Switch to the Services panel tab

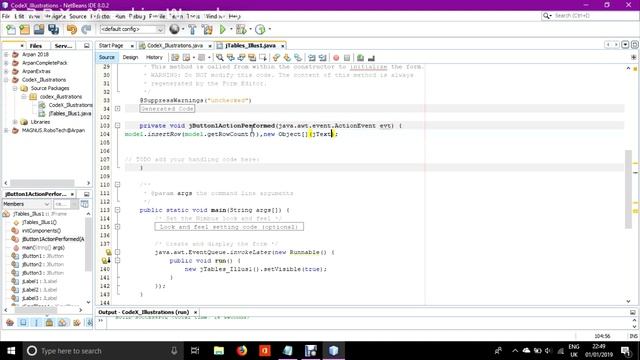(63, 46)
